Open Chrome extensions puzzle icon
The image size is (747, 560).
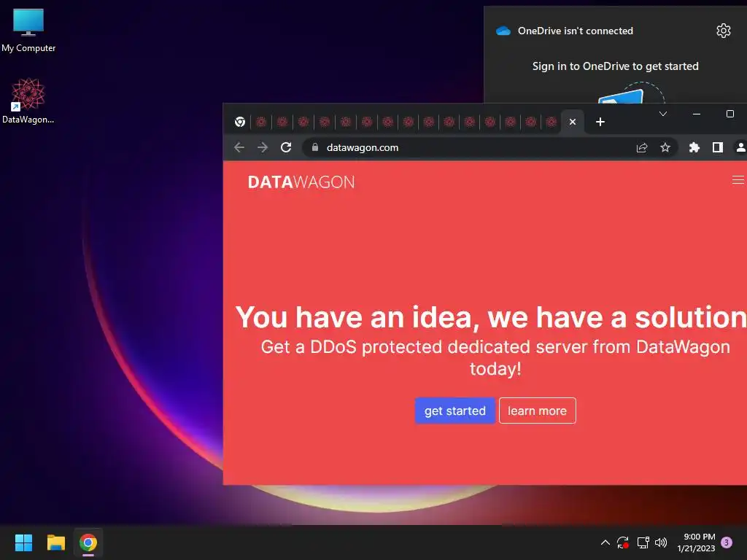pyautogui.click(x=694, y=147)
